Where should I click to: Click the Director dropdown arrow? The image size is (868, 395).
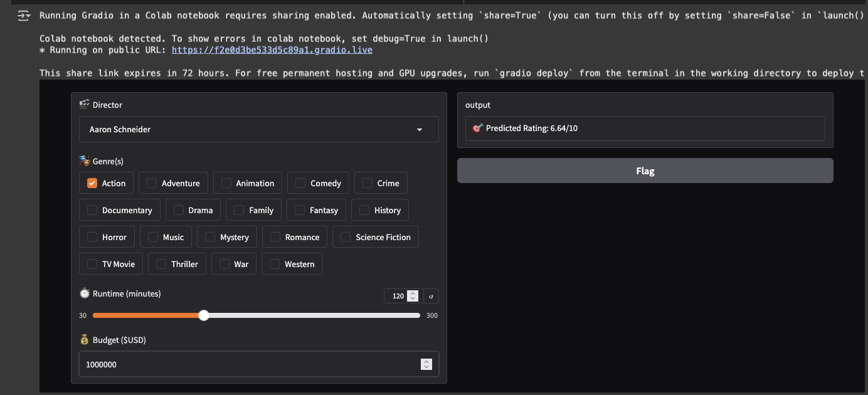coord(420,130)
